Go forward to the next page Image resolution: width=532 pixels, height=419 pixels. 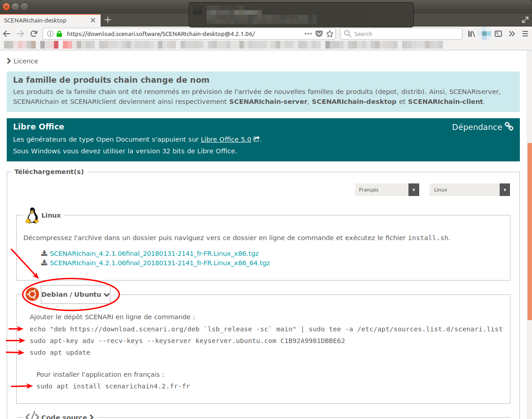click(x=20, y=34)
